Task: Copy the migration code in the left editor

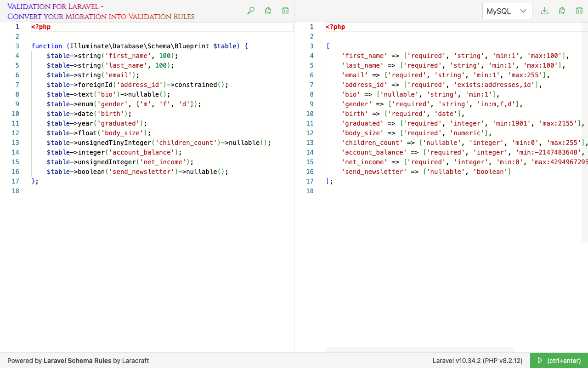Action: click(268, 11)
